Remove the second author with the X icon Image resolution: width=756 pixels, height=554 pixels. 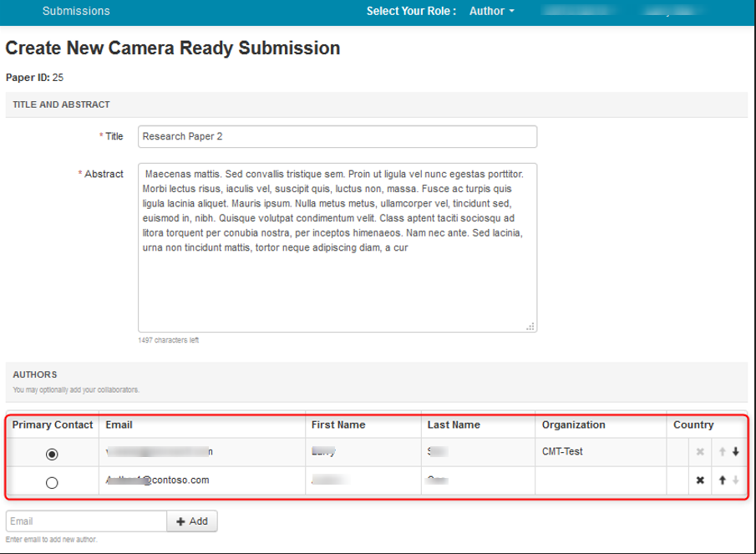click(700, 480)
